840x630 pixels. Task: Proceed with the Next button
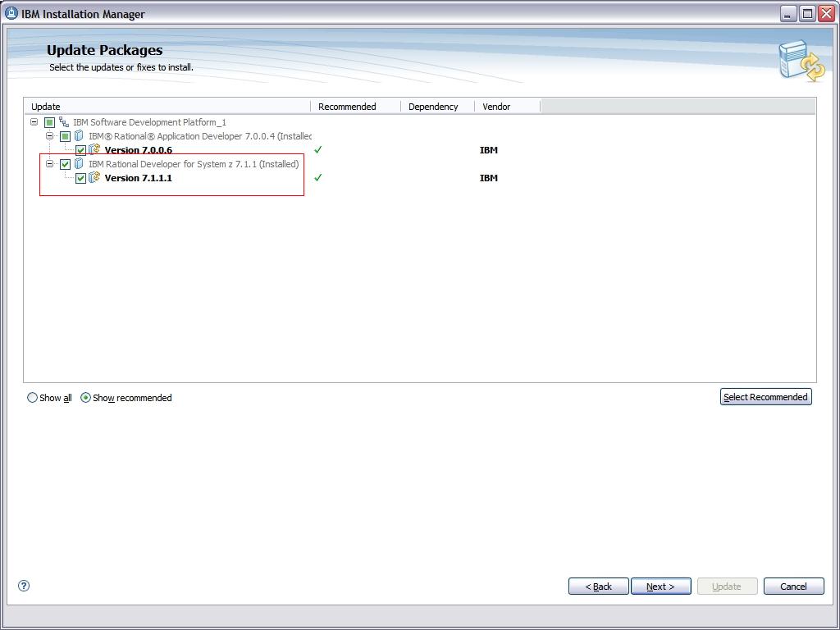point(661,586)
